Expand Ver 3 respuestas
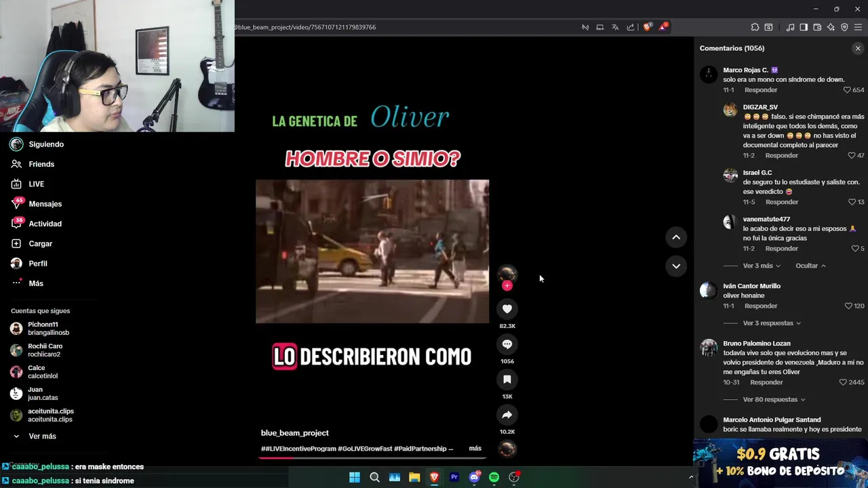Screen dimensions: 868x488 coord(772,323)
